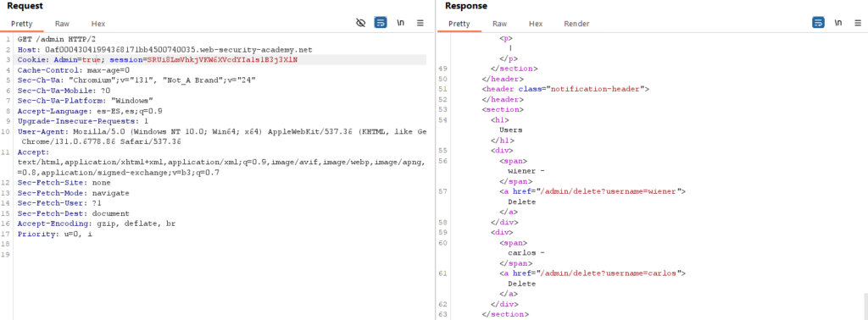Open the Response Render tab

(576, 24)
